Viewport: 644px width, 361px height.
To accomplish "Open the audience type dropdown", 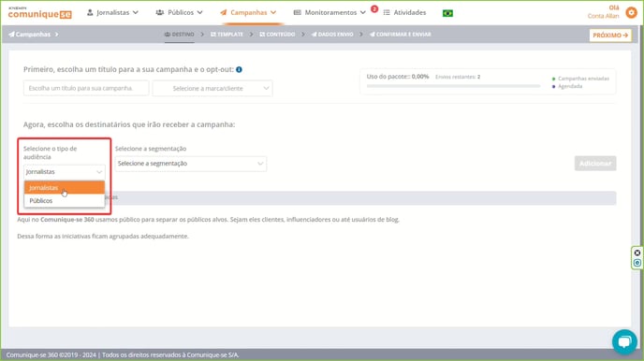I will point(64,172).
